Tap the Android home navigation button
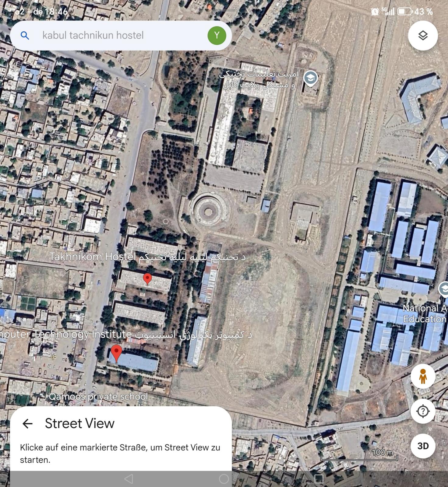Viewport: 448px width, 487px height. (x=224, y=479)
